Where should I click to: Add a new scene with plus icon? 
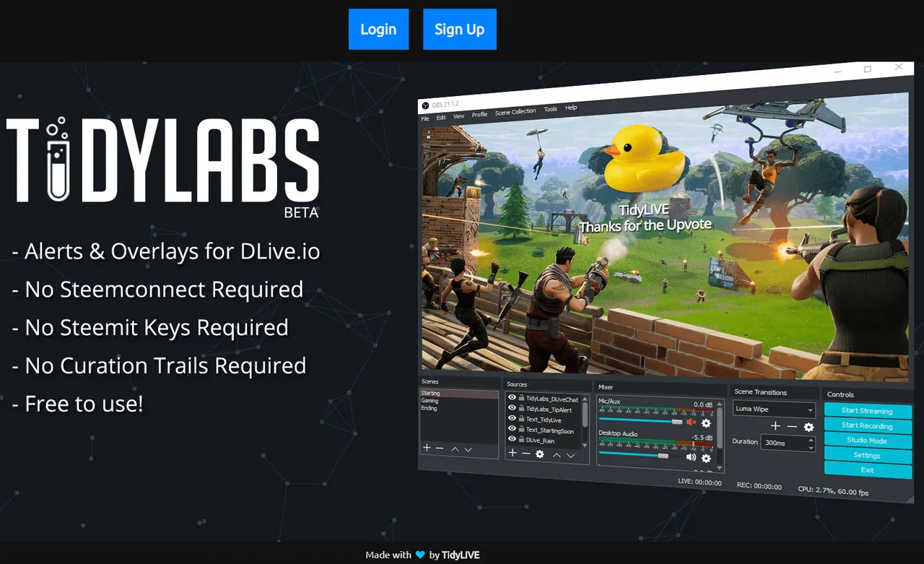tap(427, 448)
